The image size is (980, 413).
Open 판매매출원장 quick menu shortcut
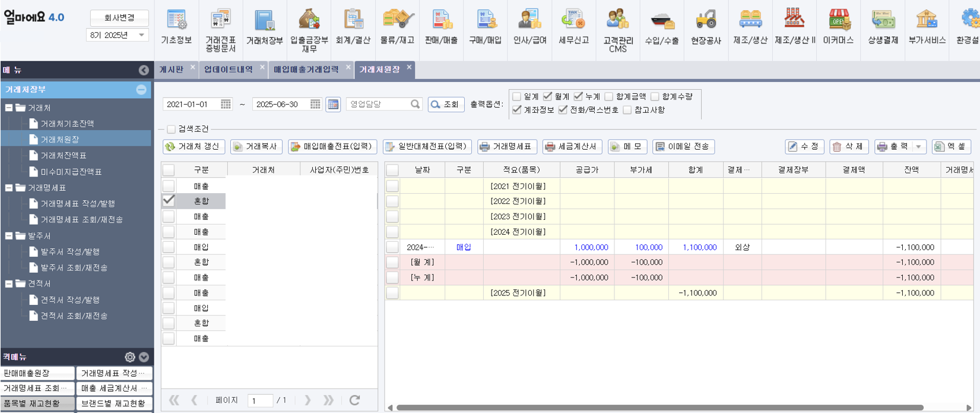point(38,373)
